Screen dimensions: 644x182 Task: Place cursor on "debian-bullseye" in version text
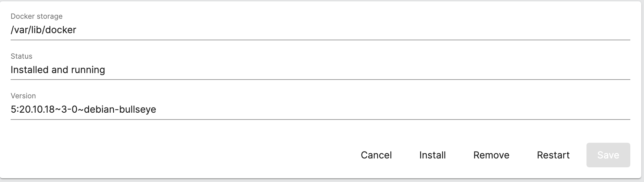(x=120, y=110)
